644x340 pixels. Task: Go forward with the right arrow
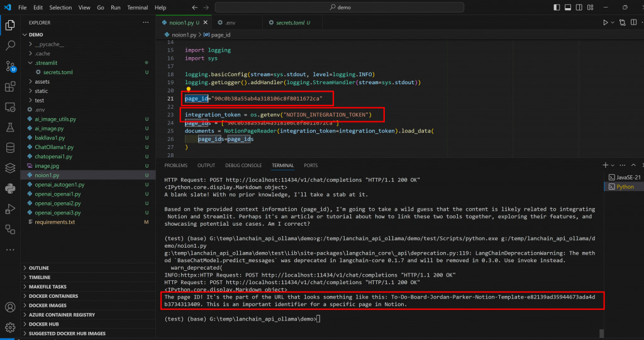point(206,8)
